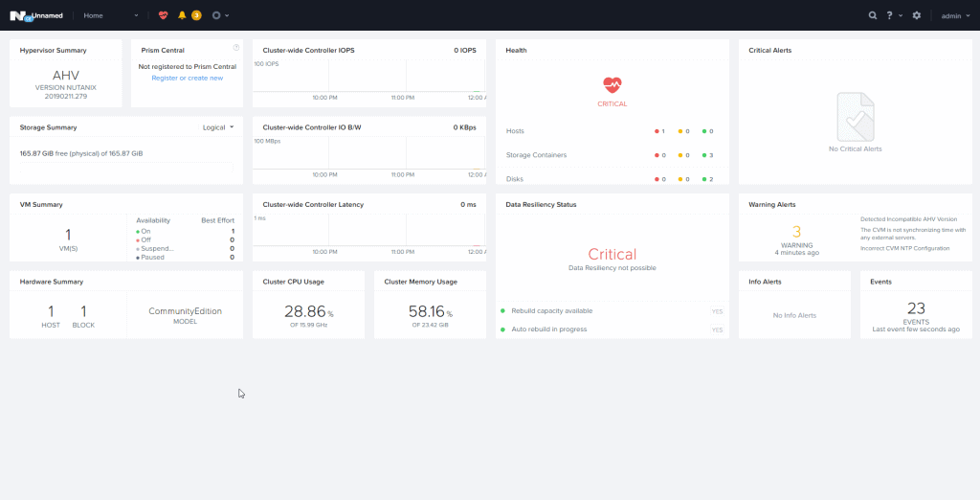Click the Last event few seconds ago text
980x500 pixels.
[916, 330]
